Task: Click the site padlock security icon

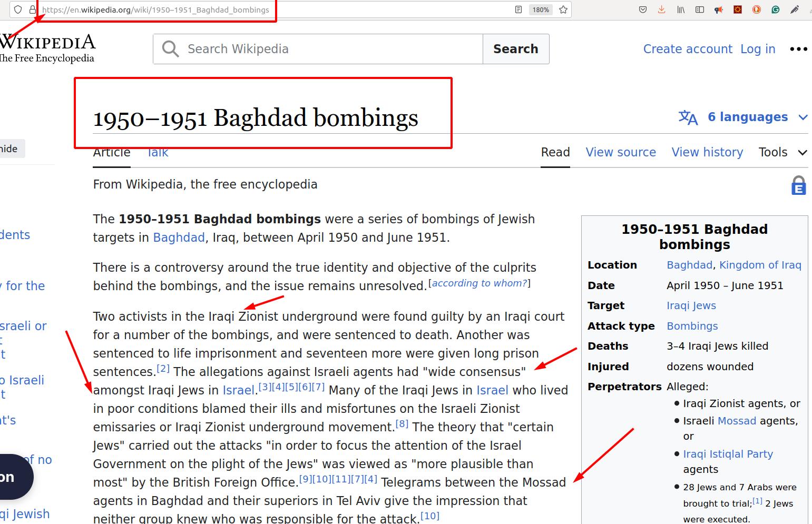Action: [x=33, y=9]
